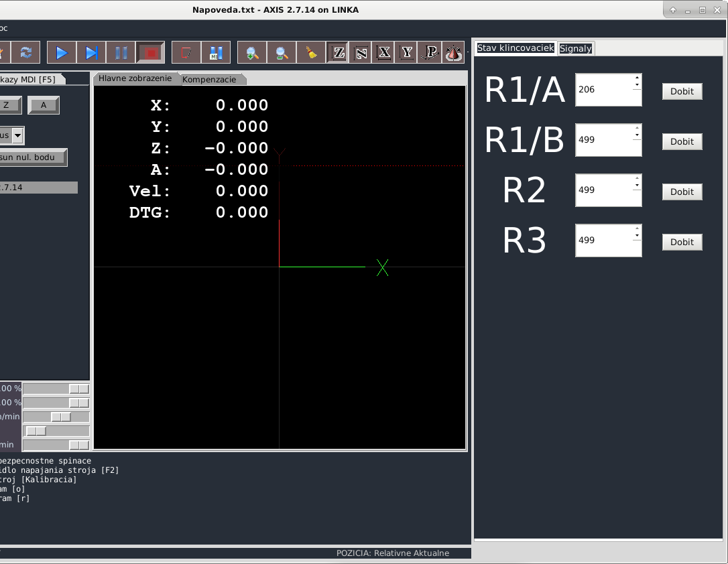Select the A axis button
The width and height of the screenshot is (728, 564).
click(44, 104)
